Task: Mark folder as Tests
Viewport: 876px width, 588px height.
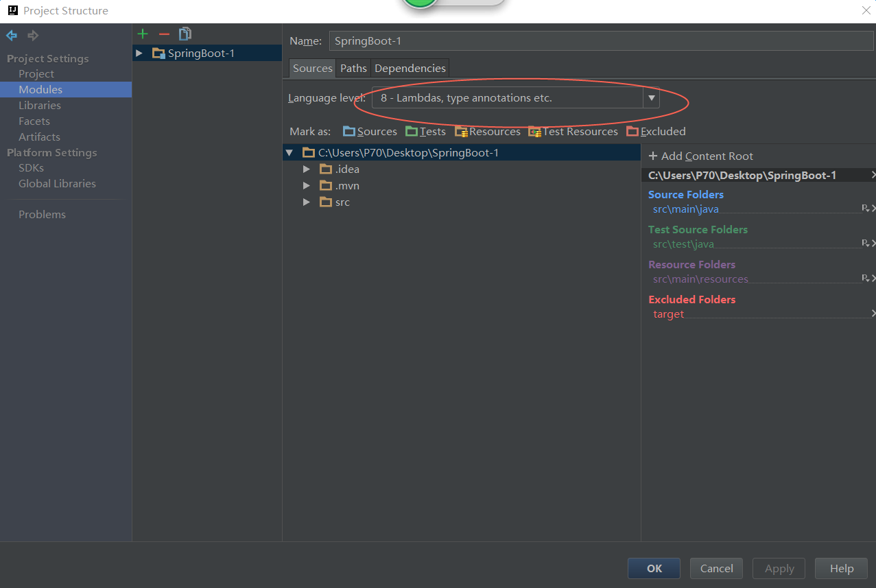Action: [425, 131]
